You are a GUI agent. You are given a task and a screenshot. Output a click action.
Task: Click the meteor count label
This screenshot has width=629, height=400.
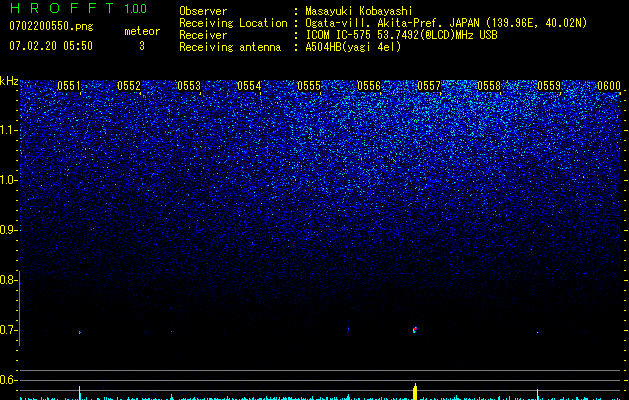coord(142,31)
